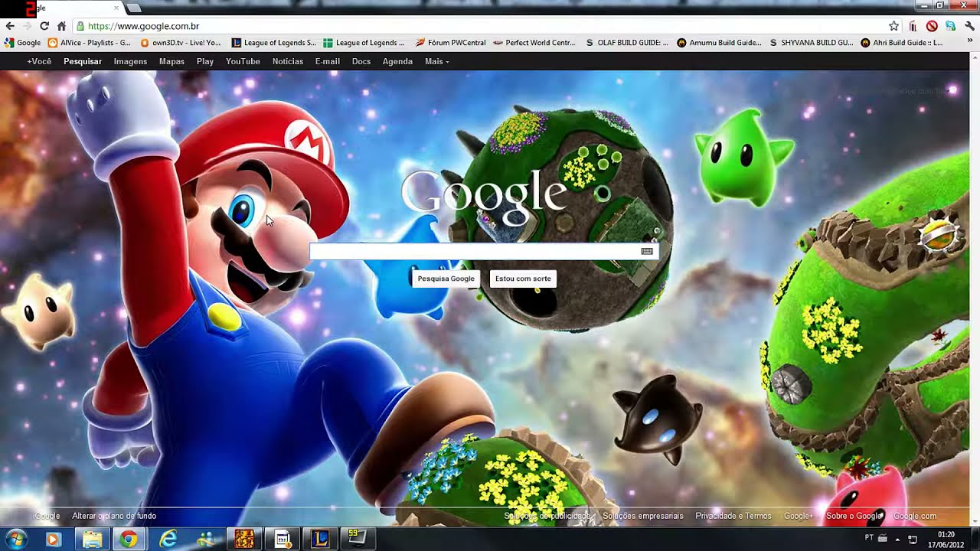Open the green League of Legends bookmark
Viewport: 980px width, 551px height.
point(364,43)
